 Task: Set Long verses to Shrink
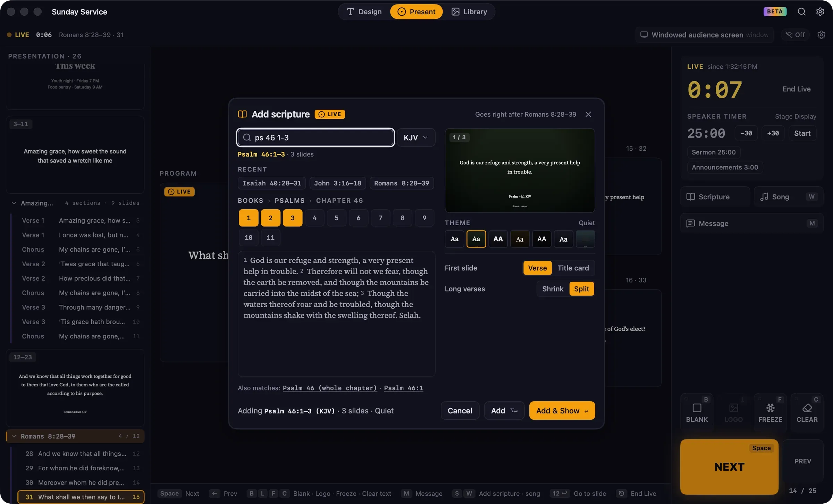553,289
